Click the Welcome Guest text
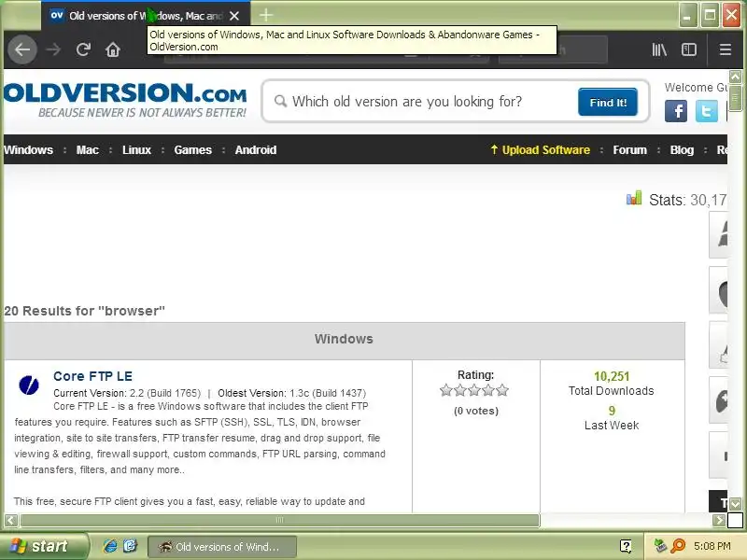747x560 pixels. pyautogui.click(x=696, y=88)
